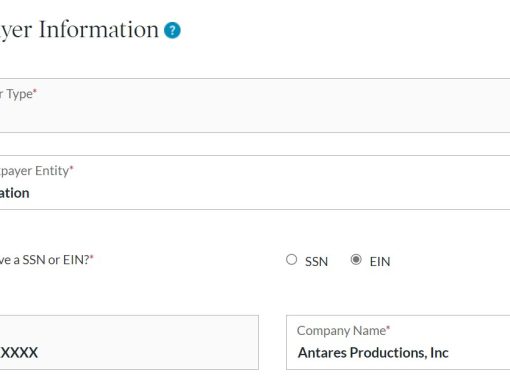Screen dimensions: 510x382
Task: Click the required asterisk after Taxpayer Entity
Action: [x=71, y=167]
